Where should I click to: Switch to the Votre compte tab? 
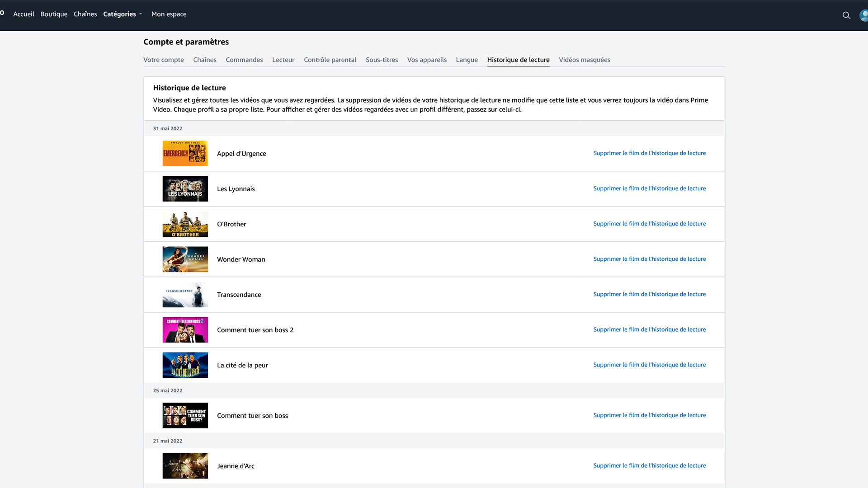tap(164, 60)
